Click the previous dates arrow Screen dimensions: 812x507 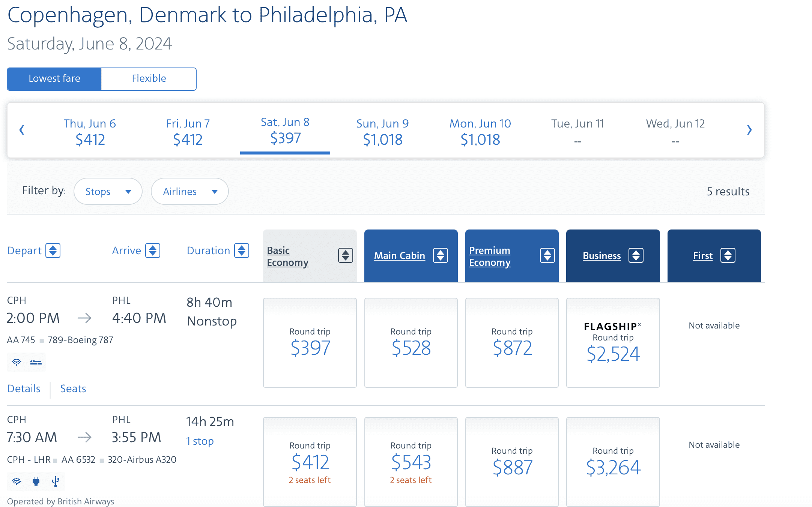click(22, 130)
